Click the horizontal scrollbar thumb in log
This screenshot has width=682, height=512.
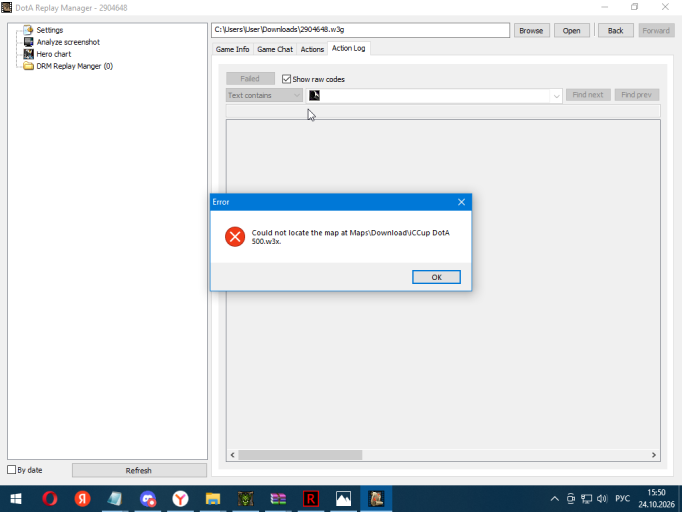point(300,455)
